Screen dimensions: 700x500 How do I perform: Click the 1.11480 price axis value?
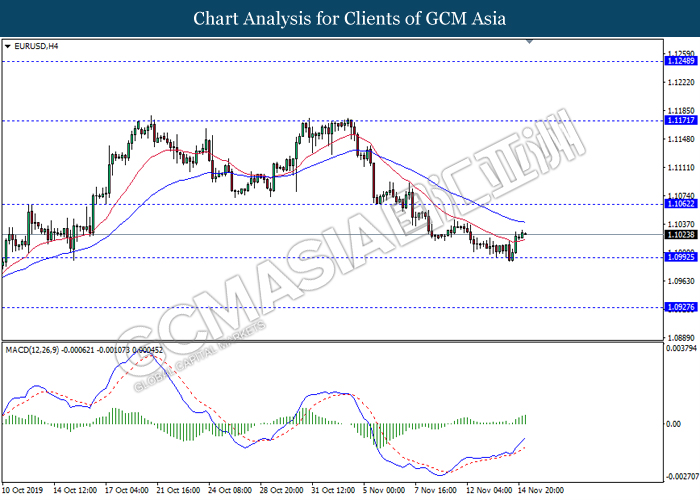[681, 139]
